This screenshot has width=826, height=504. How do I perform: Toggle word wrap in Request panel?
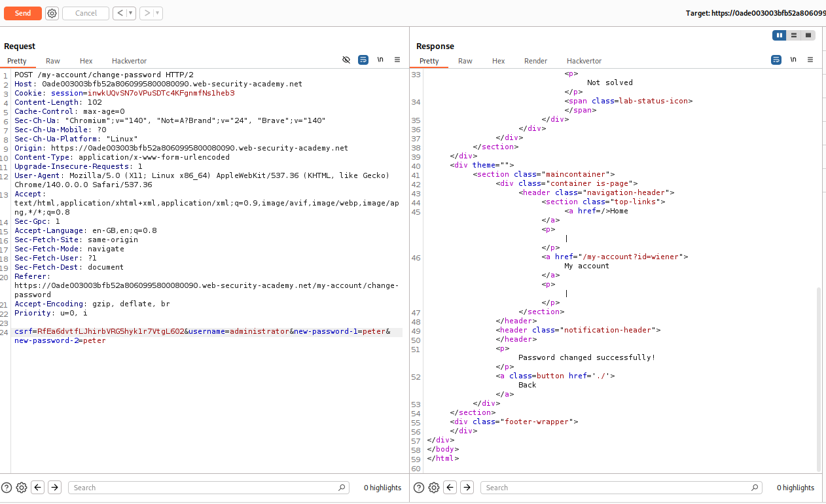coord(363,60)
